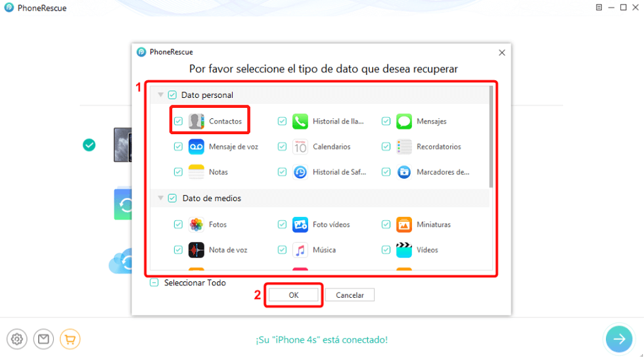Click the Recordatorios label

click(x=439, y=147)
